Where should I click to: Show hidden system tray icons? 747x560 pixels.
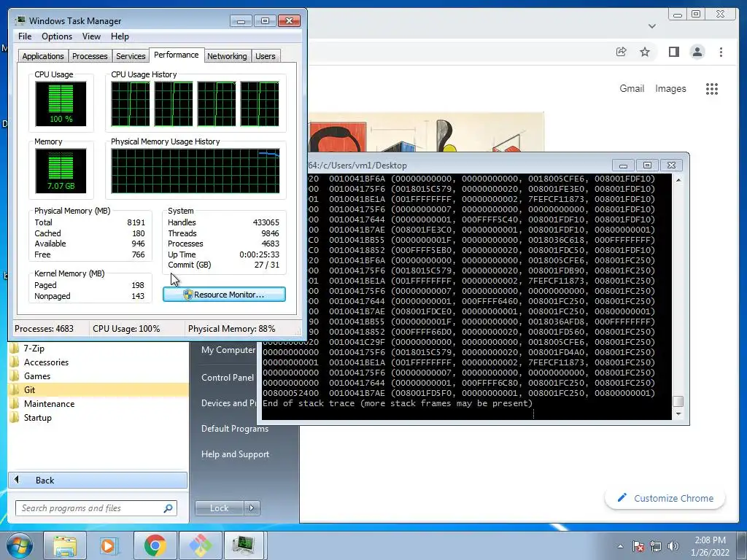coord(620,546)
